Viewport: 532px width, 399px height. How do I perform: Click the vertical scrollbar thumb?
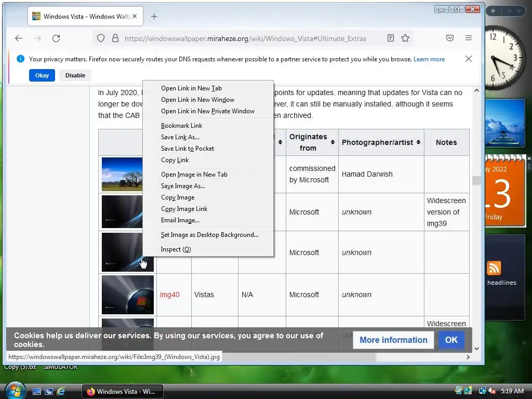476,180
